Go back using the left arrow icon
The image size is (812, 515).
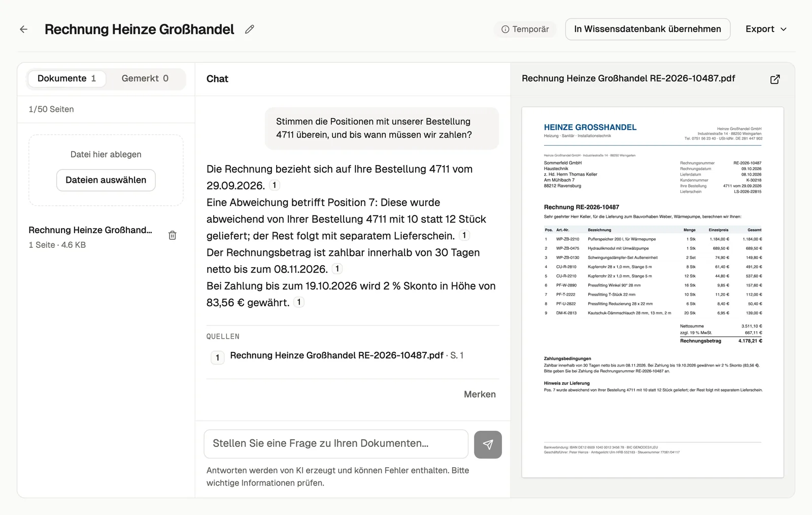point(24,29)
